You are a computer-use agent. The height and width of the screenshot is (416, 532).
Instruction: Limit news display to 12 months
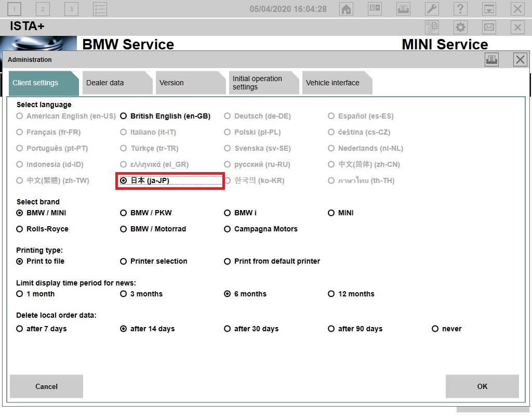pos(351,294)
